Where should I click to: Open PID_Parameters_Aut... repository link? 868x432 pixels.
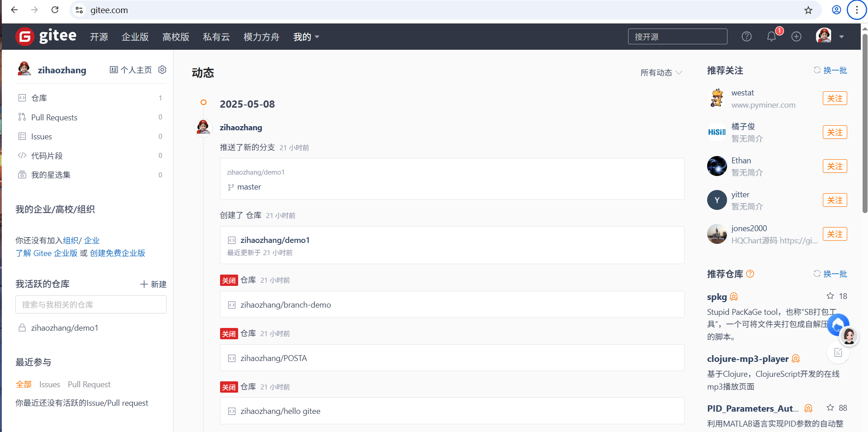753,408
